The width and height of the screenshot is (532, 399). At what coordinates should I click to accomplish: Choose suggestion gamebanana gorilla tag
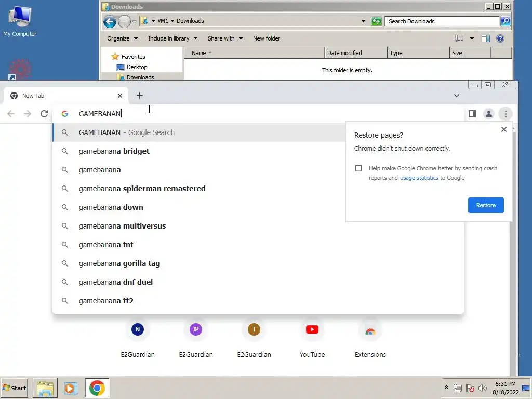pyautogui.click(x=258, y=263)
